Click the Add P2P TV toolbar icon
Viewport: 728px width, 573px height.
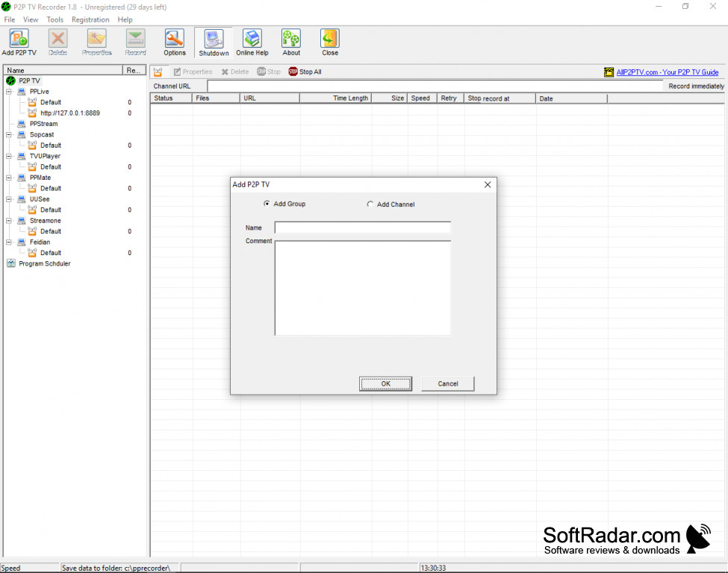pos(19,43)
